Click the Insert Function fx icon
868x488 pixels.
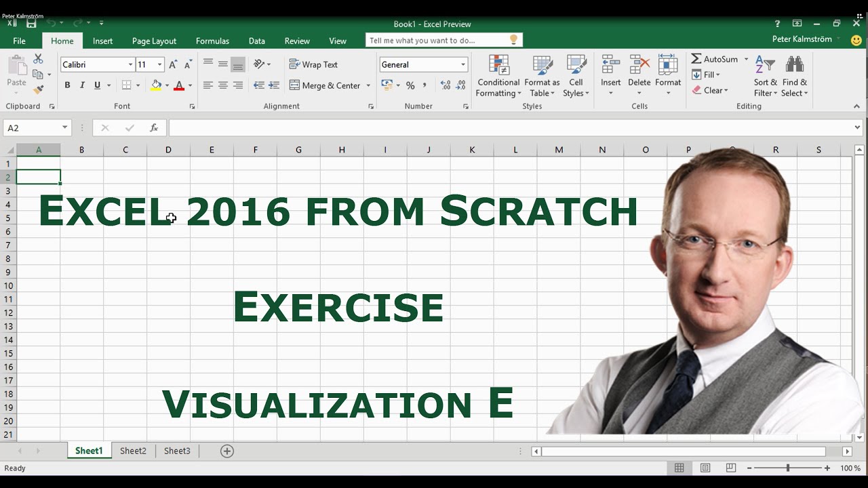tap(154, 127)
